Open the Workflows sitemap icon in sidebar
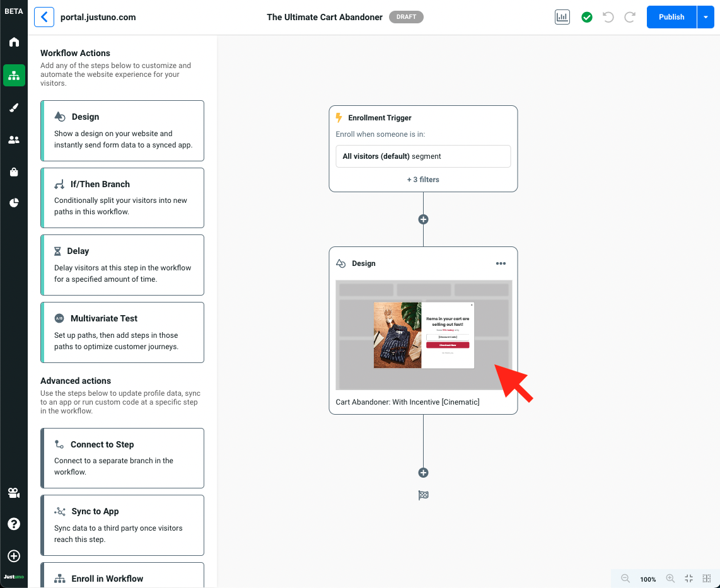The image size is (720, 588). tap(14, 76)
